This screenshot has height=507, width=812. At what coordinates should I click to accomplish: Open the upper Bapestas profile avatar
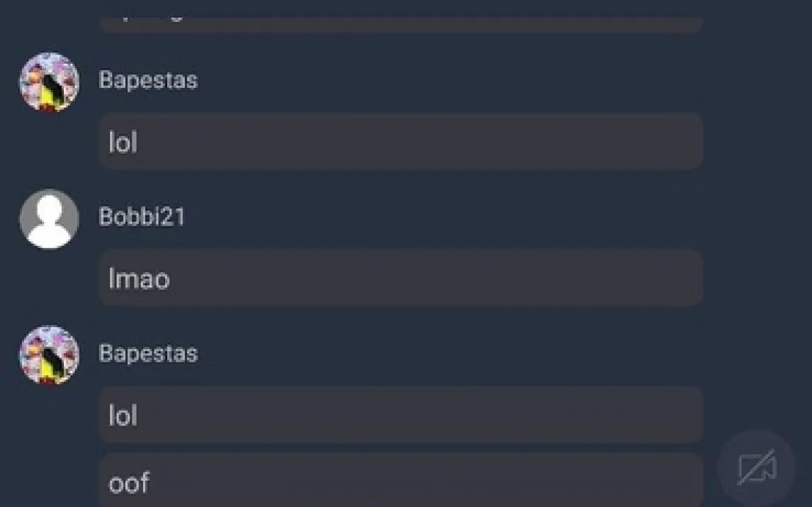pos(49,82)
